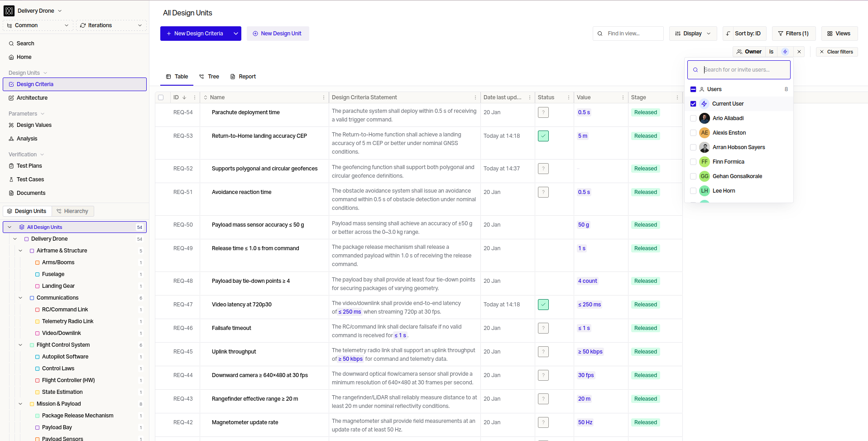Click the lightning Current User filter chip
This screenshot has width=868, height=441.
[x=785, y=52]
